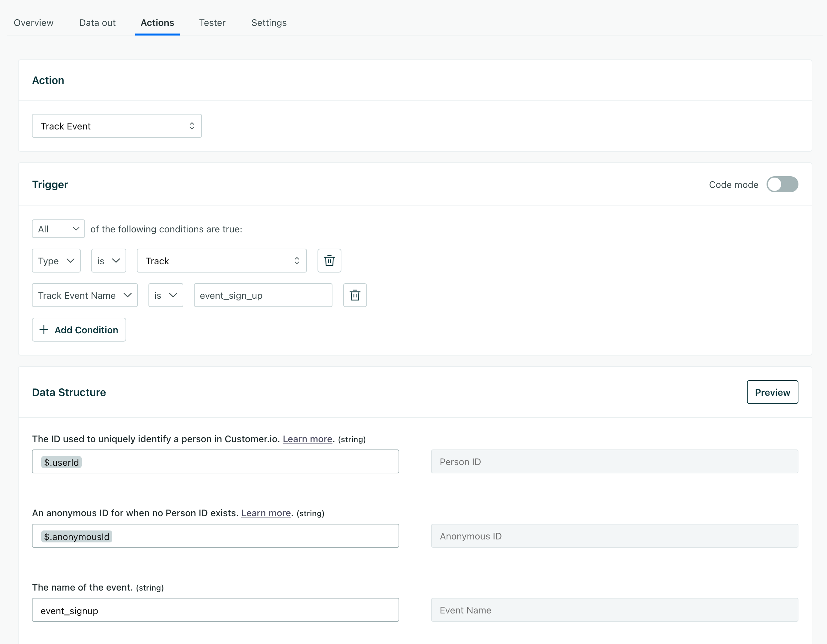Open the All conditions dropdown

tap(58, 228)
